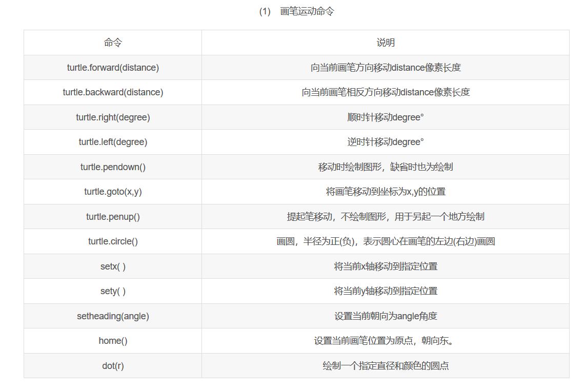
Task: Select the turtle.penup() command cell
Action: point(113,217)
